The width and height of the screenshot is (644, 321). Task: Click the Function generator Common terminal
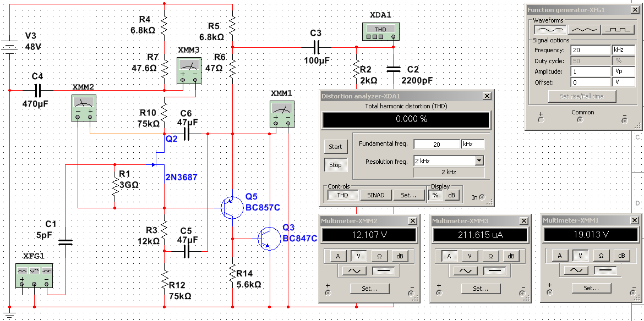pyautogui.click(x=580, y=120)
